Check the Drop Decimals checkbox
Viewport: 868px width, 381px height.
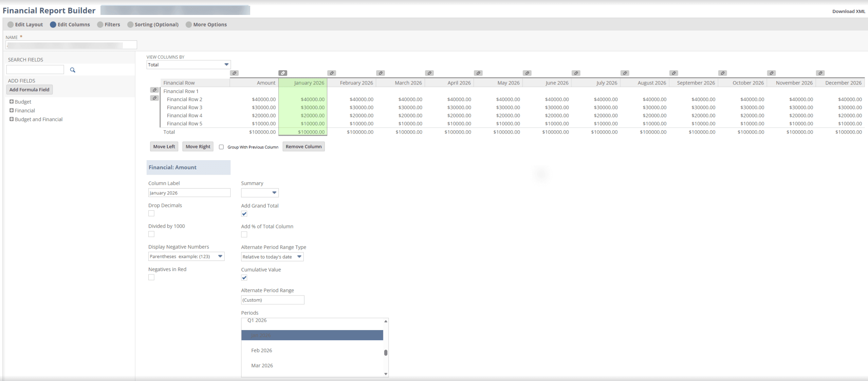click(x=151, y=213)
